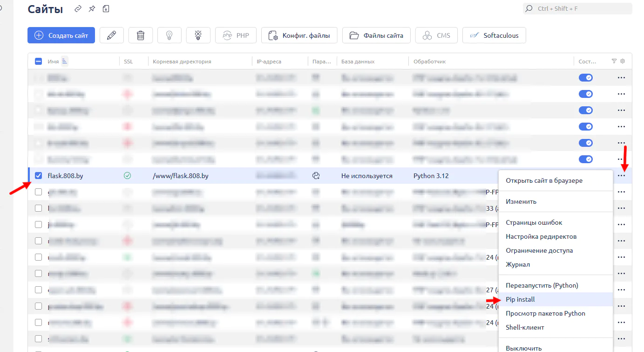The width and height of the screenshot is (644, 352).
Task: Toggle the select-all checkbox in table header
Action: pyautogui.click(x=39, y=61)
